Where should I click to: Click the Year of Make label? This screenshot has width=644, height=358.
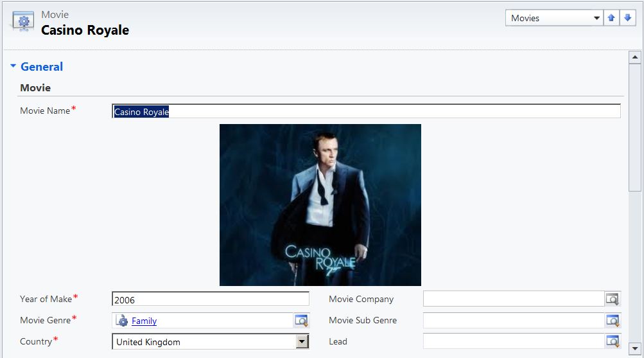point(46,299)
